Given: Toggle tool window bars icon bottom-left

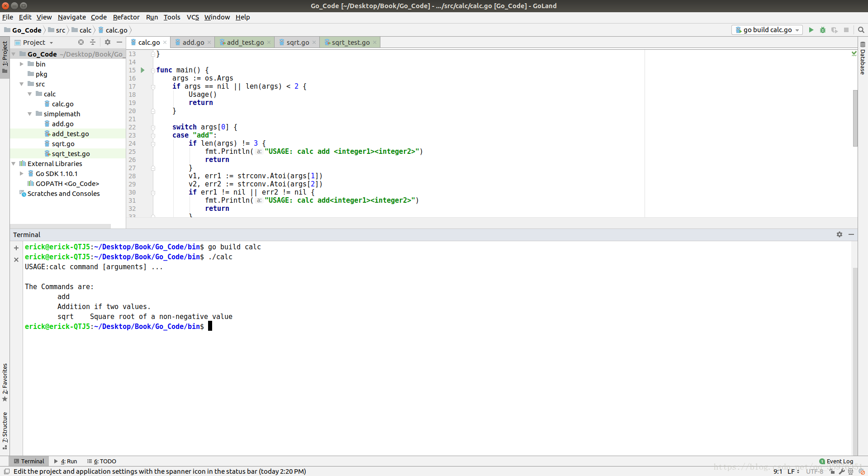Looking at the screenshot, I should coord(7,471).
